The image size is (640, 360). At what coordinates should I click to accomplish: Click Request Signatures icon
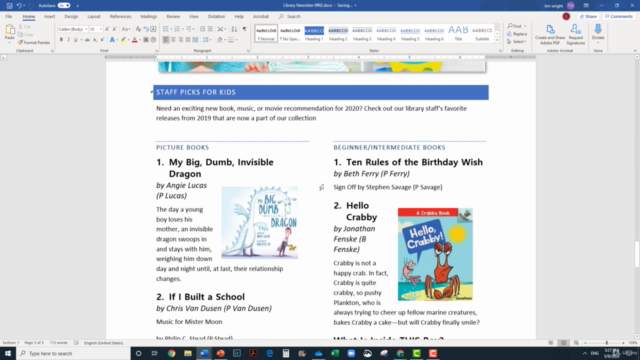pyautogui.click(x=576, y=34)
